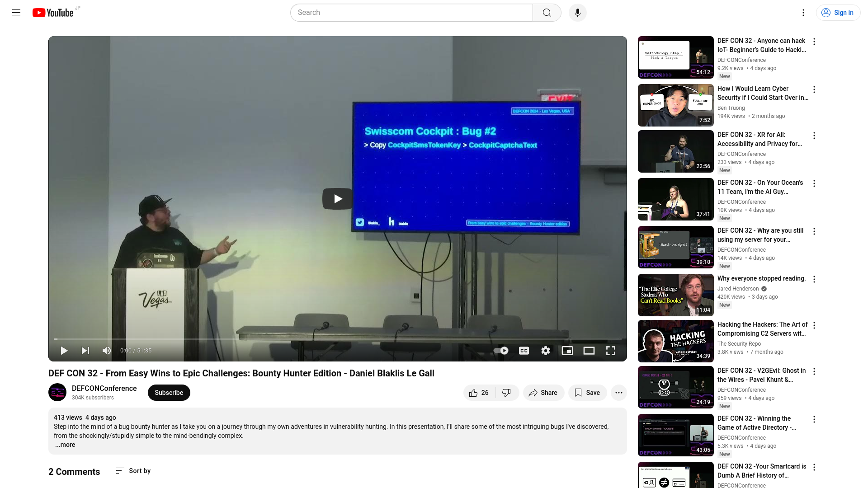Open options for On Your Ocean's 11 Team video
The height and width of the screenshot is (488, 868).
tap(814, 183)
